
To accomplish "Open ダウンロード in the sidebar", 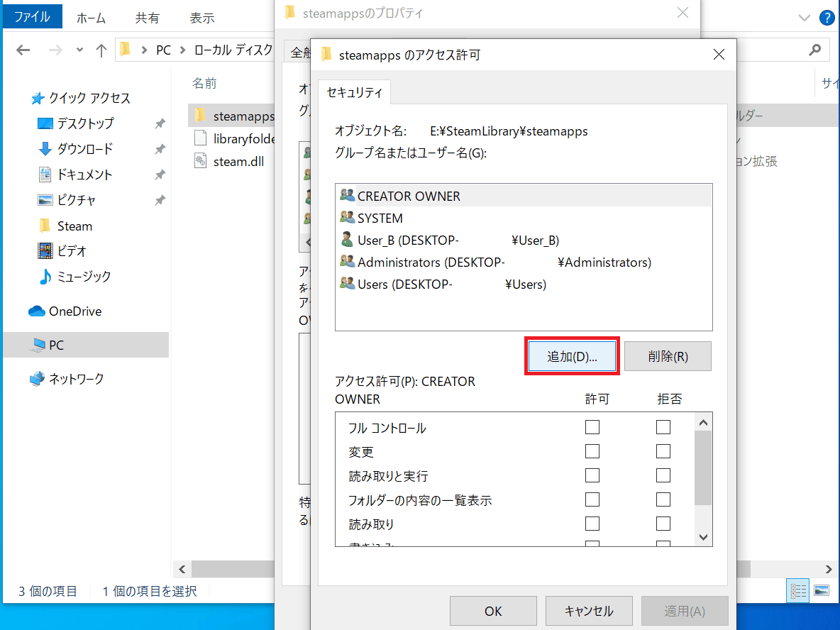I will (x=84, y=149).
